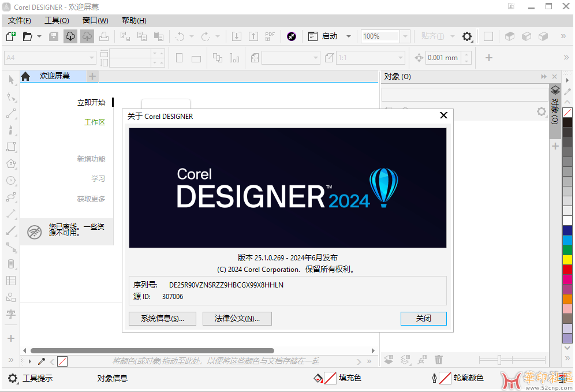Expand standard toolbar overflow chevron
This screenshot has height=392, width=575.
click(563, 36)
